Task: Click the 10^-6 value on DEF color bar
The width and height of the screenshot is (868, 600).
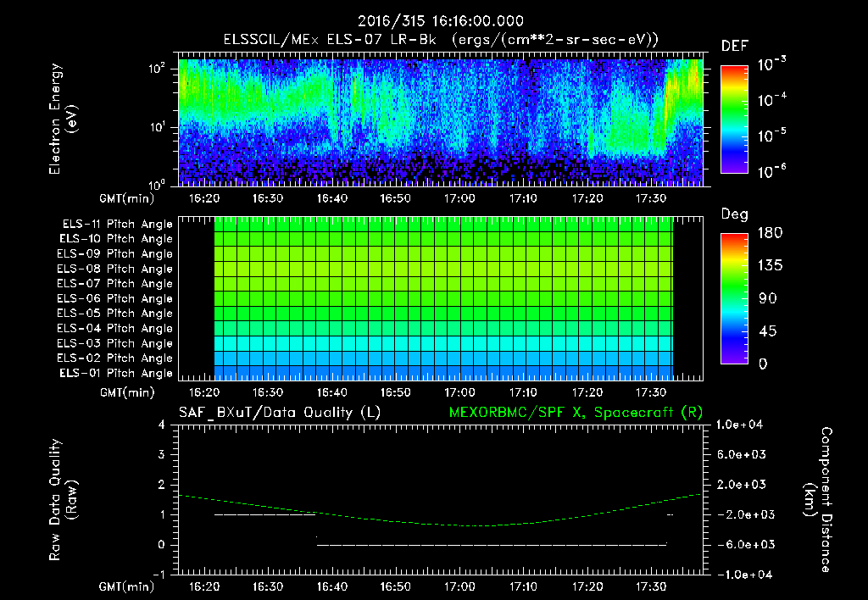Action: [772, 171]
